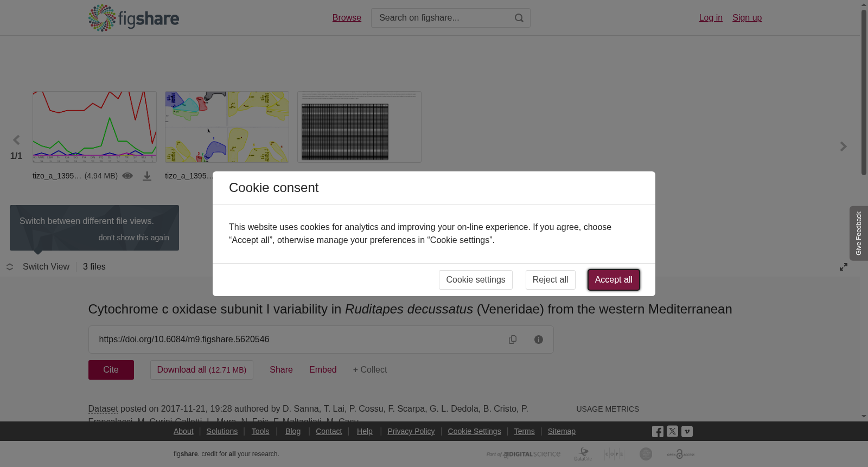
Task: Open Sitemap footer link
Action: [x=561, y=431]
